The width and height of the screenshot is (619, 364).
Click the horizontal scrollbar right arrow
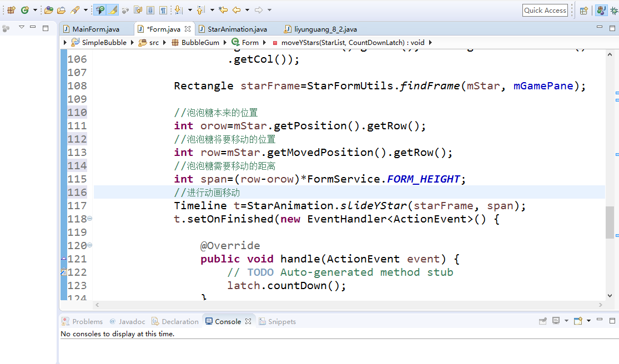[x=601, y=305]
